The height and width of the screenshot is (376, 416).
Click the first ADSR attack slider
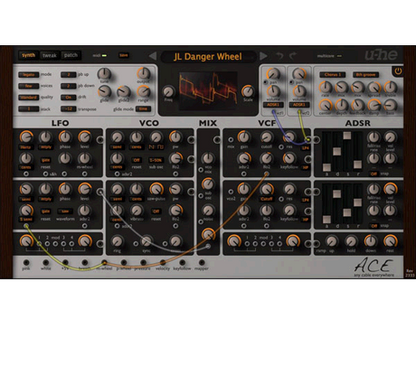coord(327,167)
